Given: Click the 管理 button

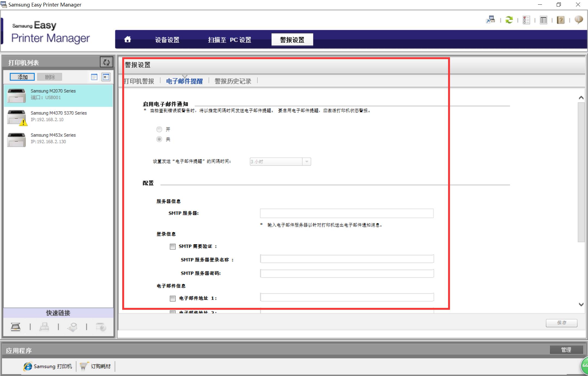Looking at the screenshot, I should 566,350.
